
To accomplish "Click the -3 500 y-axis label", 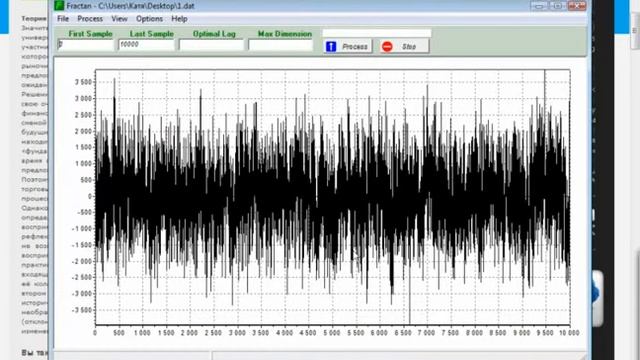I will point(82,310).
